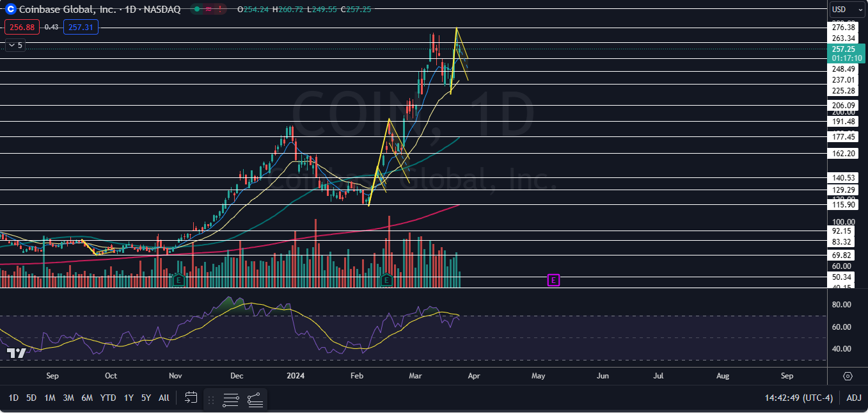Click the purple upcoming earnings E marker
Screen dimensions: 868x413
click(554, 280)
